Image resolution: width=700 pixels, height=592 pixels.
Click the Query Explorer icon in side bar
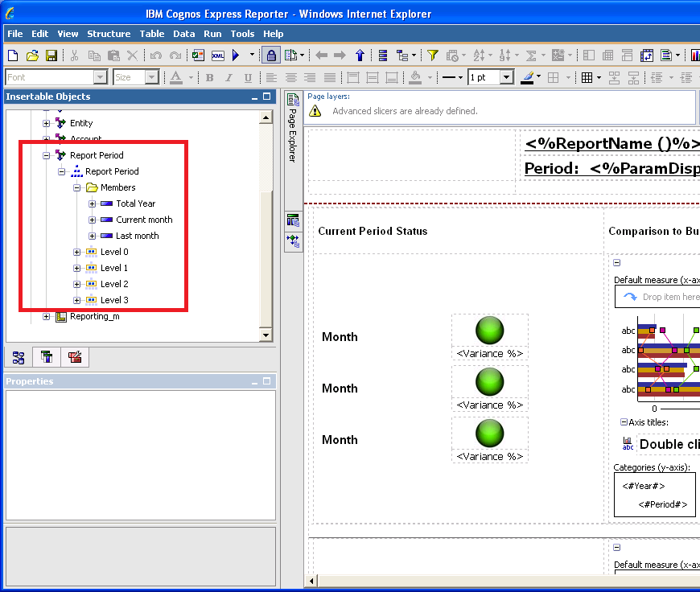click(294, 220)
